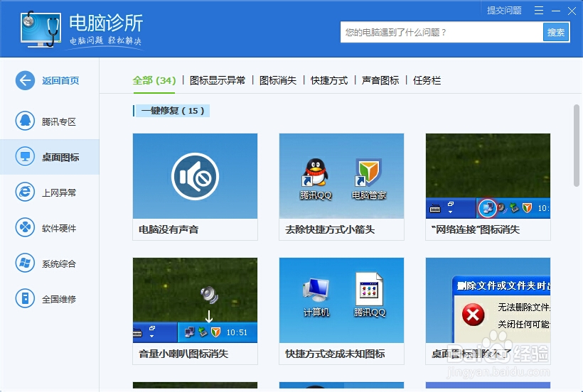Screen dimensions: 583x392
Task: Select 全国维修 text in sidebar
Action: tap(59, 299)
